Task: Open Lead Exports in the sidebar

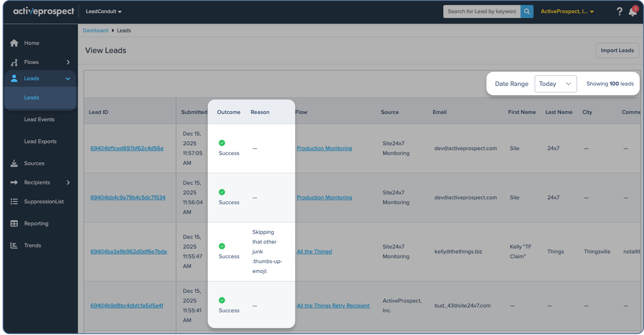Action: pyautogui.click(x=40, y=142)
